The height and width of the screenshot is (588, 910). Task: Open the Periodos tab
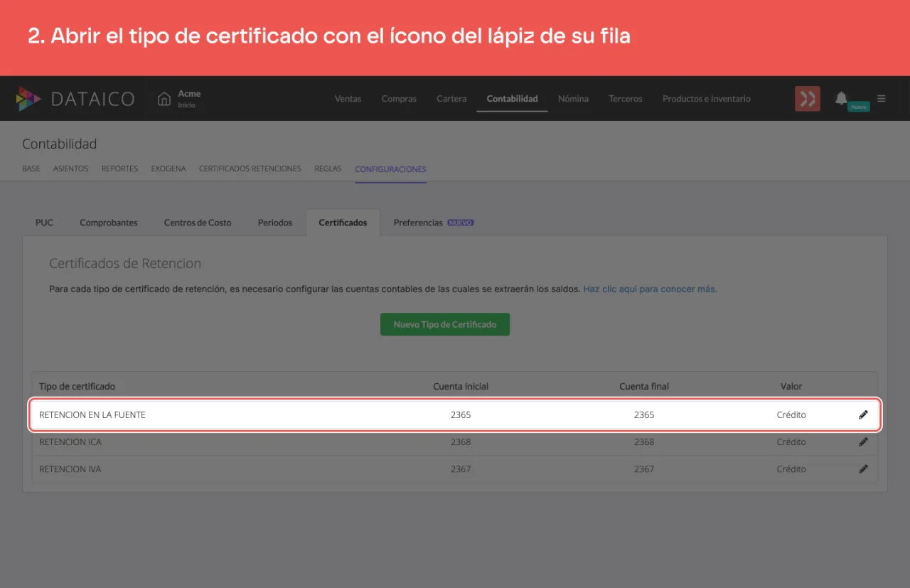(275, 223)
